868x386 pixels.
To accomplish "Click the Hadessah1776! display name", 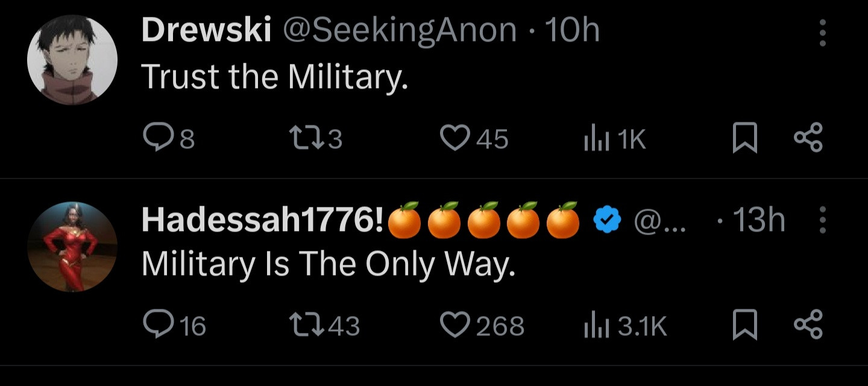I will tap(262, 220).
